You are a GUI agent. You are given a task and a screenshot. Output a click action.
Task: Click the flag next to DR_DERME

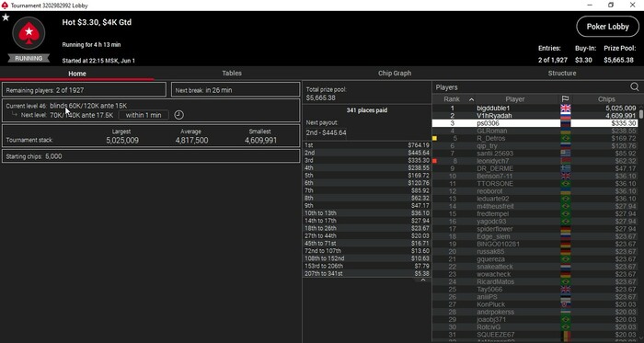[566, 168]
